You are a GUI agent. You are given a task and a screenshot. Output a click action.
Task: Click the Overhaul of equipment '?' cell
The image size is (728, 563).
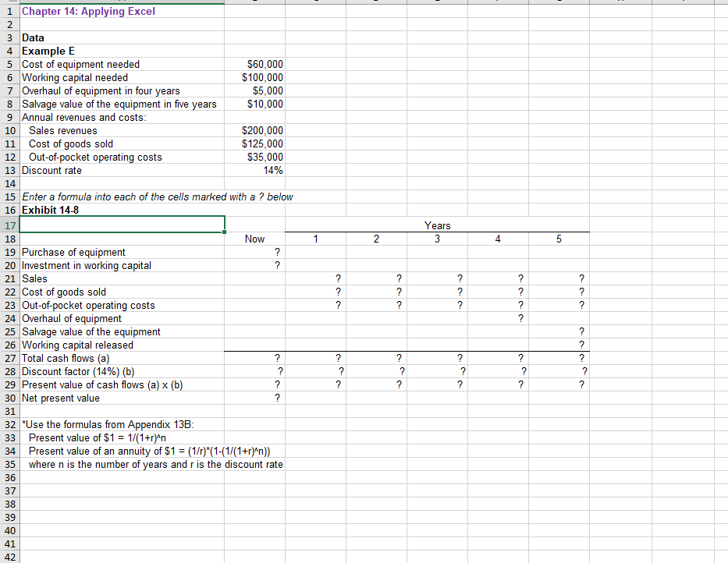click(498, 318)
